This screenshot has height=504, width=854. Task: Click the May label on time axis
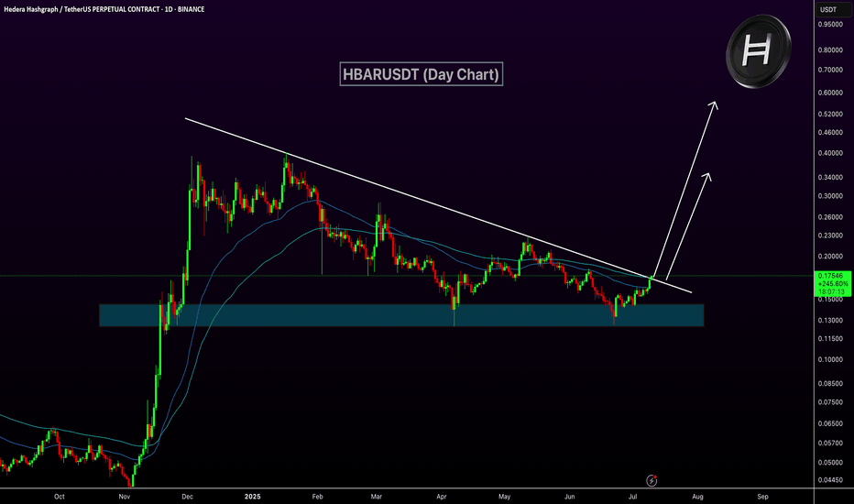(x=504, y=497)
